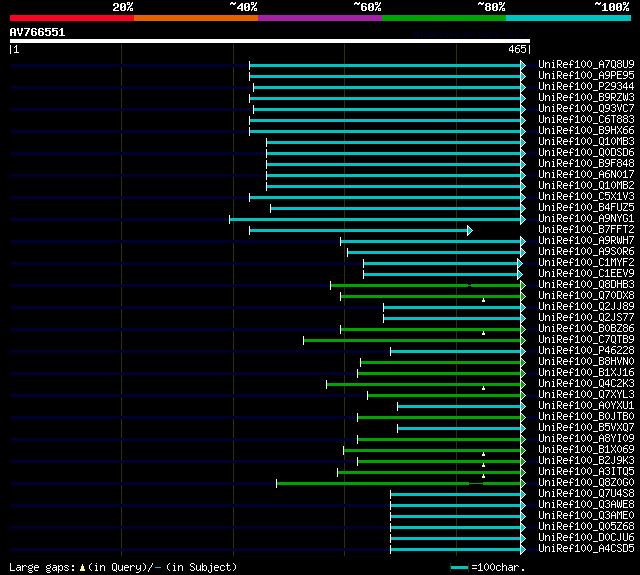This screenshot has height=575, width=640.
Task: Click the UniRef100_B9F848 label
Action: [586, 164]
